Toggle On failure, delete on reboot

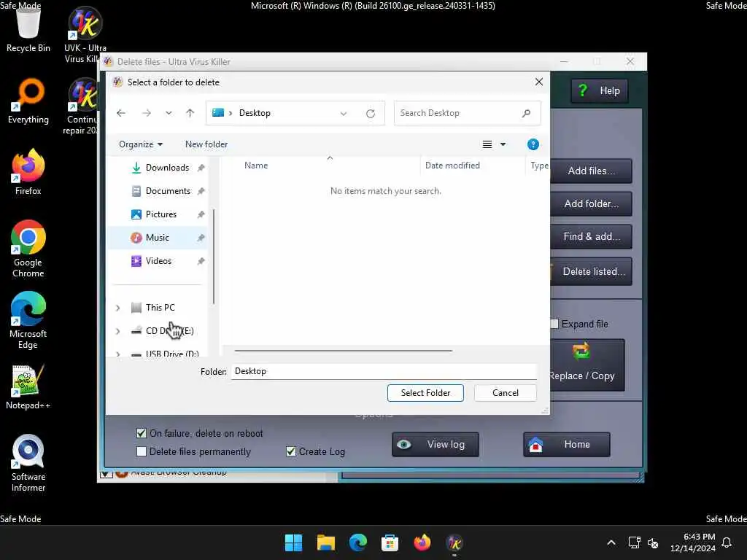(141, 433)
